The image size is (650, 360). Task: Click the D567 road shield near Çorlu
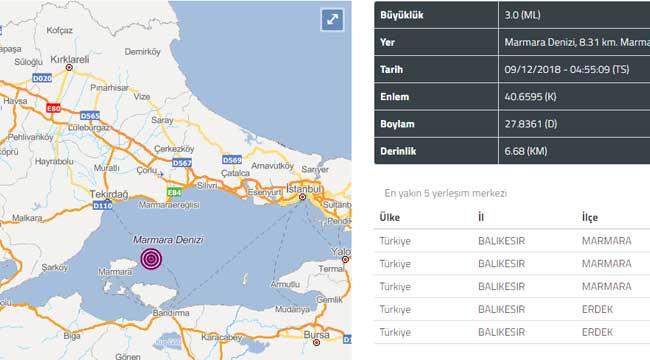tap(182, 163)
